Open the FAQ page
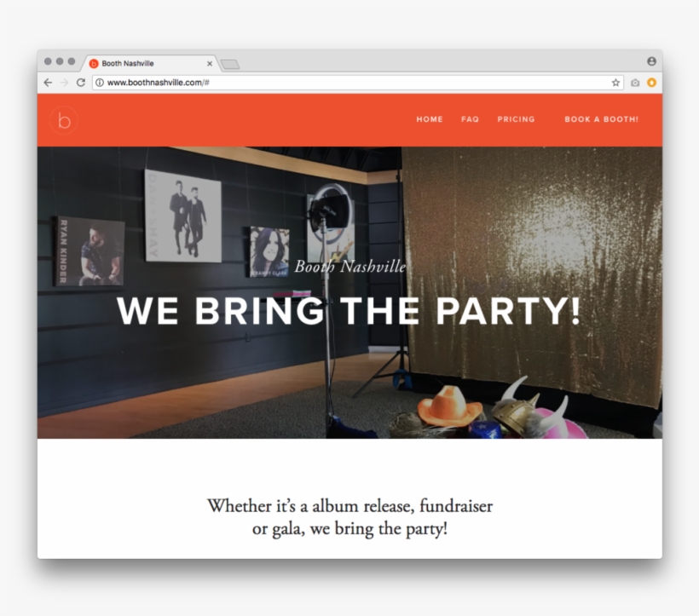The width and height of the screenshot is (699, 616). [470, 119]
